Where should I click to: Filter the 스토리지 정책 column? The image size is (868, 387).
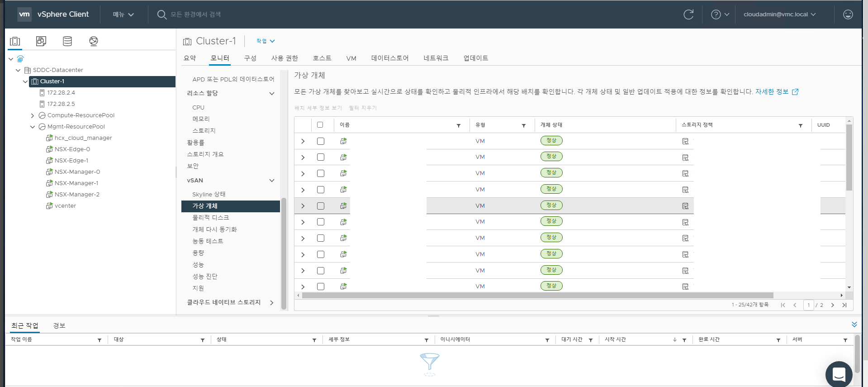[801, 125]
